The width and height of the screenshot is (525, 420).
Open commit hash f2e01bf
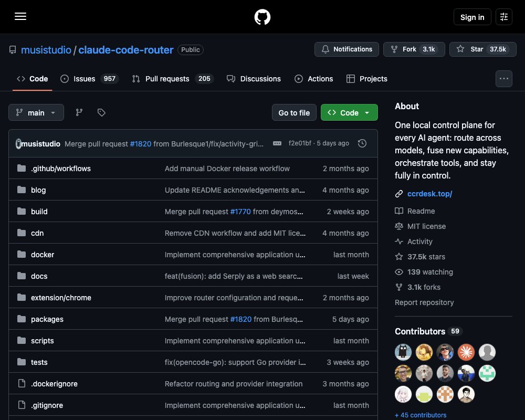pyautogui.click(x=300, y=143)
